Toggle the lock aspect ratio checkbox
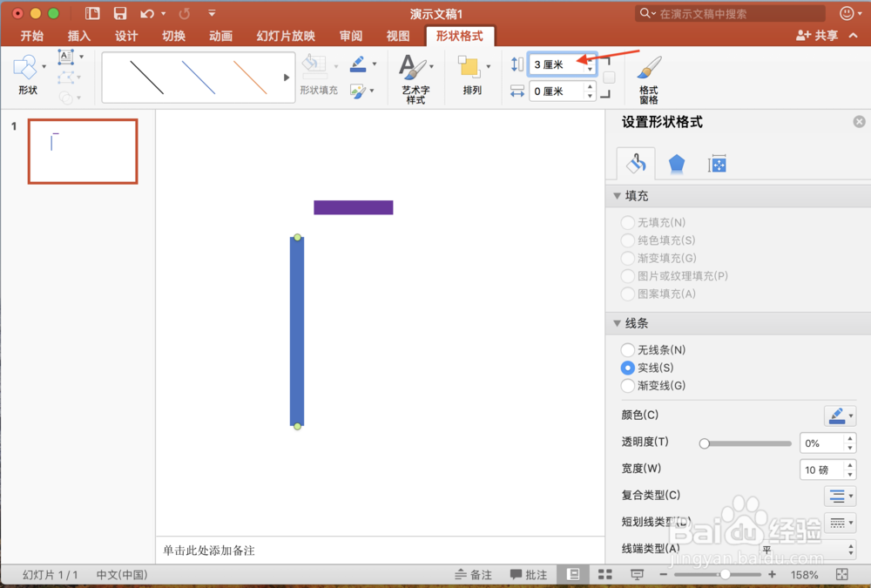The width and height of the screenshot is (871, 588). tap(610, 78)
